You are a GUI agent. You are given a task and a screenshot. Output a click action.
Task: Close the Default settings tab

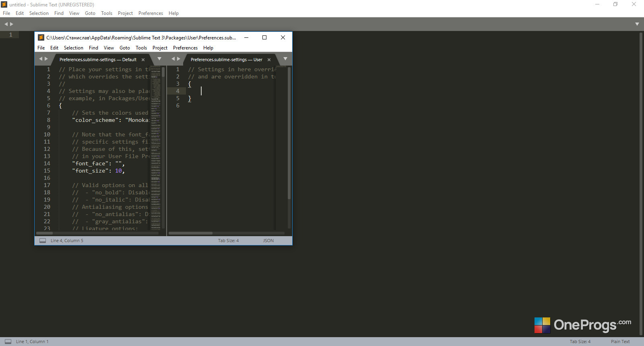pos(143,60)
